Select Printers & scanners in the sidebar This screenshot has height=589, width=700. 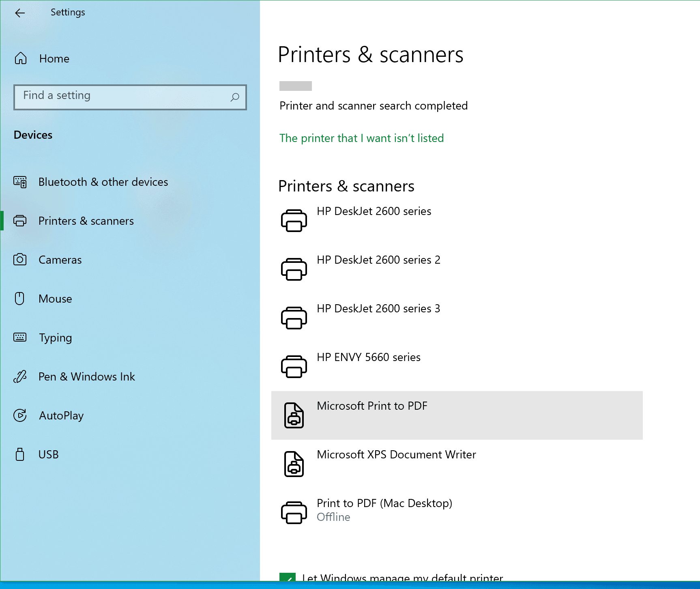[86, 221]
